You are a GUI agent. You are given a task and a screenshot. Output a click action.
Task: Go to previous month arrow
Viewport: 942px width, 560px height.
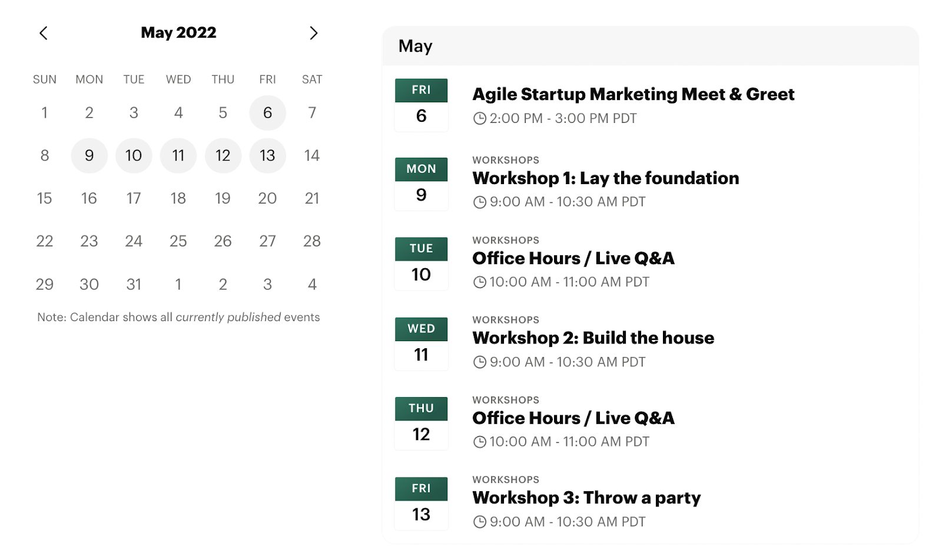44,33
